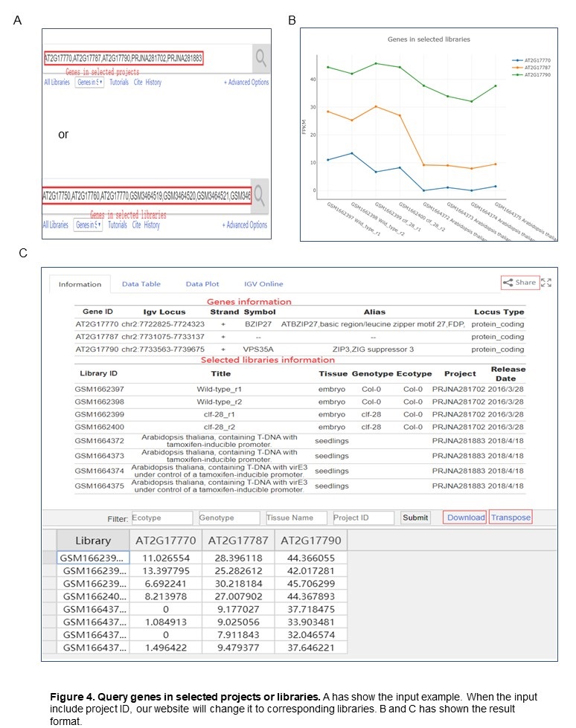576x728 pixels.
Task: Click the row selector beside the first library row
Action: tap(50, 558)
